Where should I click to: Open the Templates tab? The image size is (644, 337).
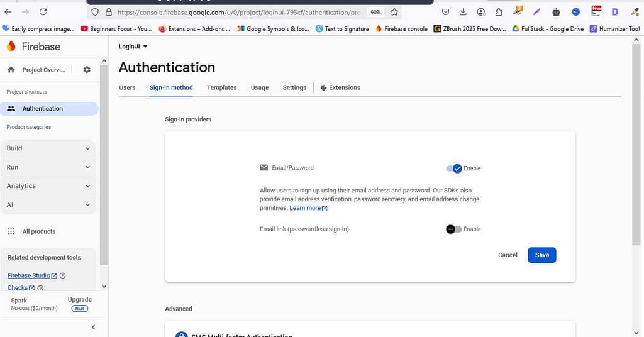click(x=222, y=87)
